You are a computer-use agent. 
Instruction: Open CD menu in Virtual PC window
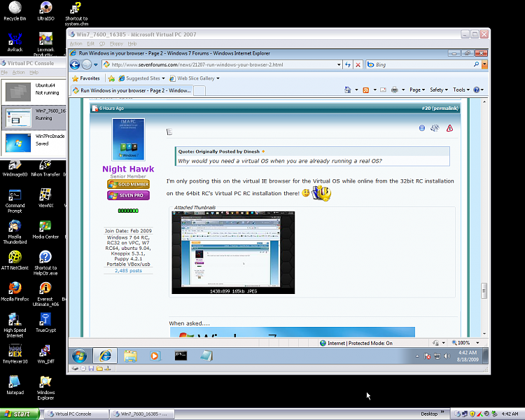[x=102, y=43]
